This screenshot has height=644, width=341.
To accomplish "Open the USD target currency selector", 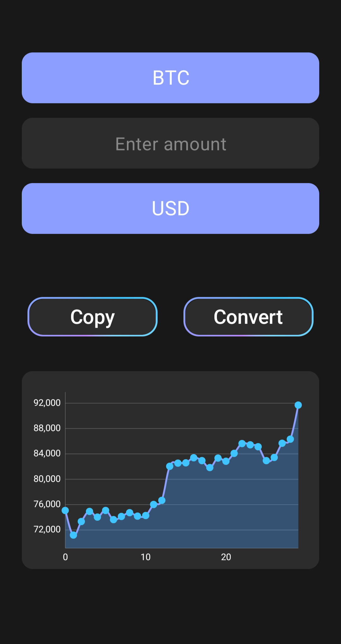I will pos(170,209).
